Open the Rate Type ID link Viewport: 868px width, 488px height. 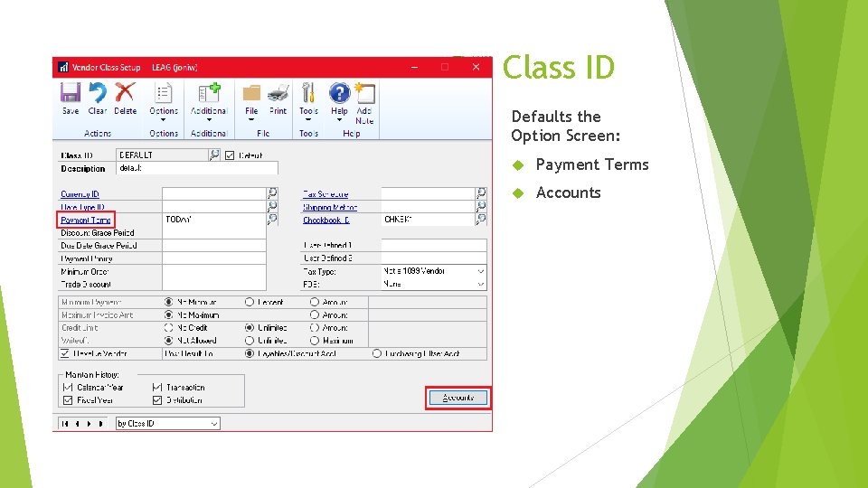point(82,207)
